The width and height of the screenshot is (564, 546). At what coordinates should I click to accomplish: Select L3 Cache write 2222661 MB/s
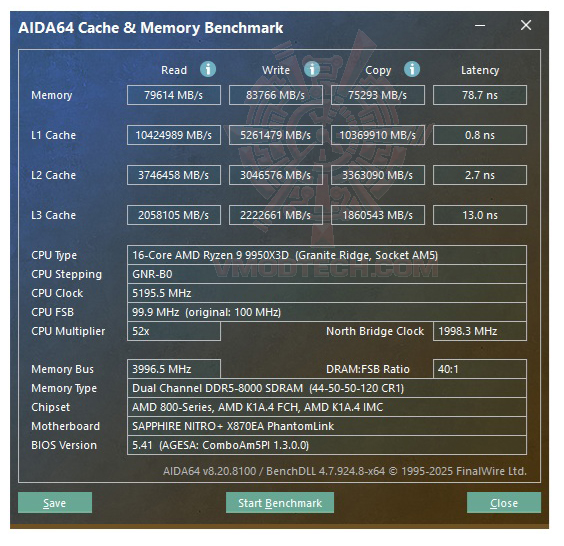(276, 215)
